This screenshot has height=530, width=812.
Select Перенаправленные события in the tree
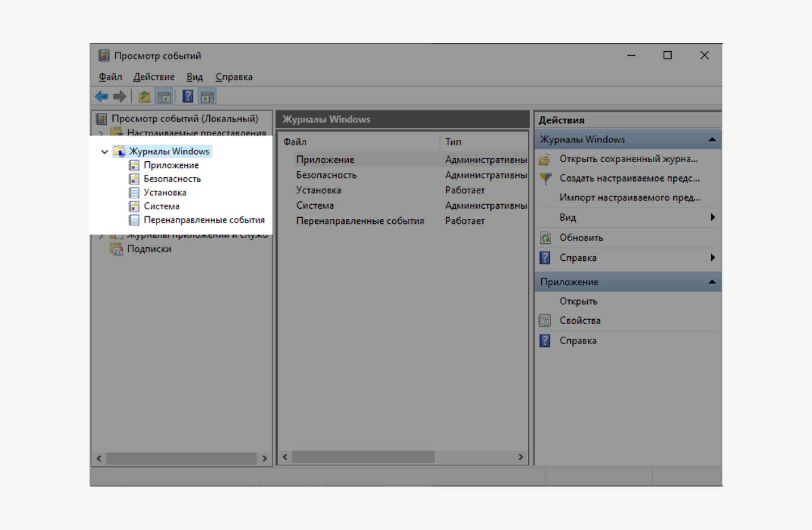click(204, 220)
